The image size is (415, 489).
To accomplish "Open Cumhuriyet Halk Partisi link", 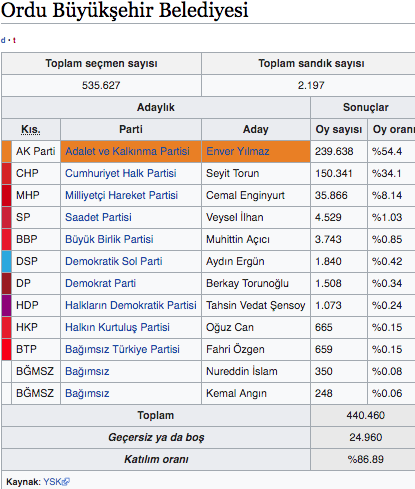I will click(x=121, y=173).
